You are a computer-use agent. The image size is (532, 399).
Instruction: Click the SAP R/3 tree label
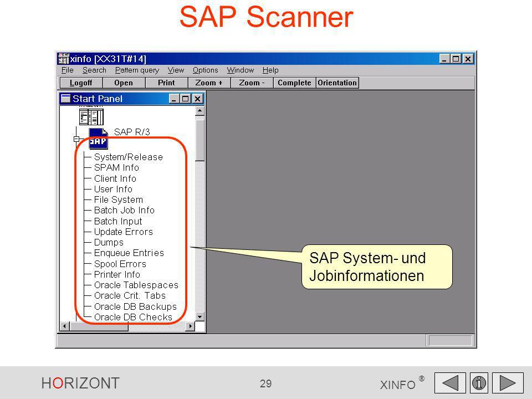132,132
